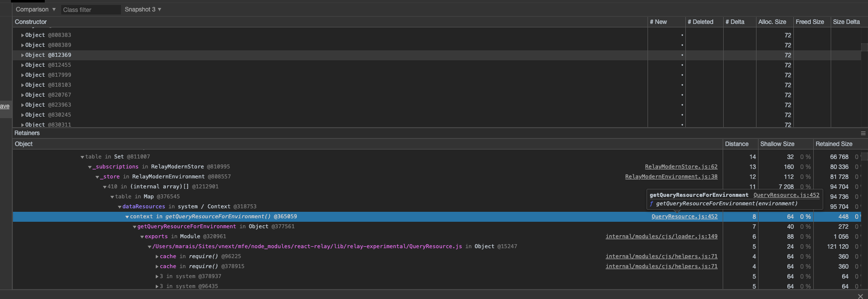This screenshot has width=868, height=299.
Task: Expand Object @812455 row
Action: (22, 65)
